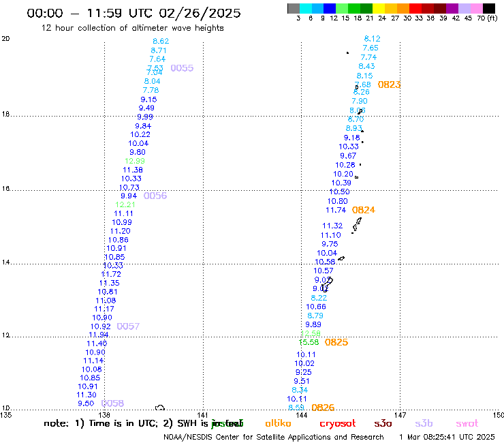Click the wave height value '8.43'
This screenshot has height=443, width=504.
[366, 66]
